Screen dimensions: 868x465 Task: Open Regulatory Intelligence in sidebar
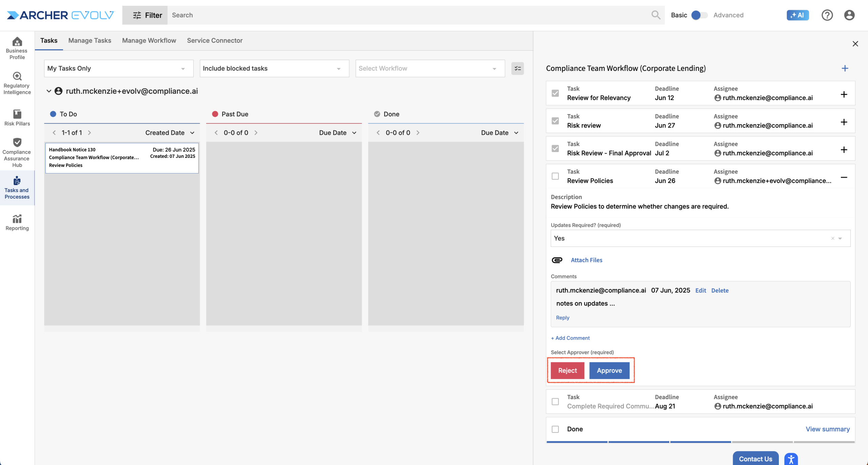click(17, 83)
